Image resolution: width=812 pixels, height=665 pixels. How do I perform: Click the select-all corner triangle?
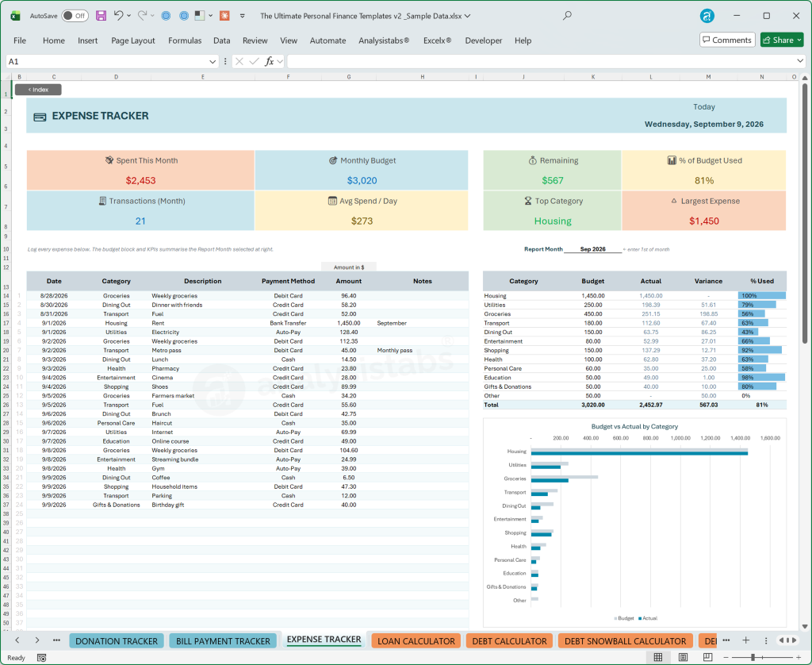click(x=7, y=77)
